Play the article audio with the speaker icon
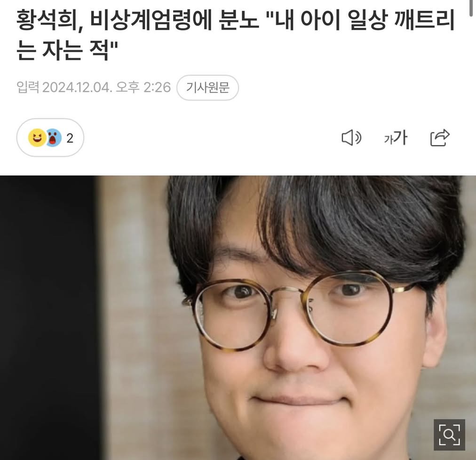The height and width of the screenshot is (460, 476). click(351, 138)
